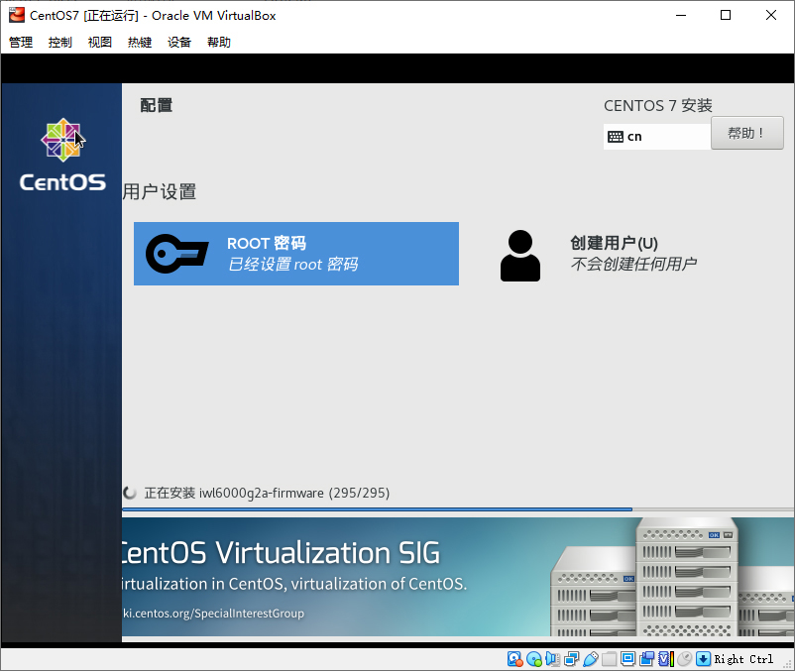The height and width of the screenshot is (672, 795).
Task: Click the keyboard layout icon beside cn field
Action: coord(618,136)
